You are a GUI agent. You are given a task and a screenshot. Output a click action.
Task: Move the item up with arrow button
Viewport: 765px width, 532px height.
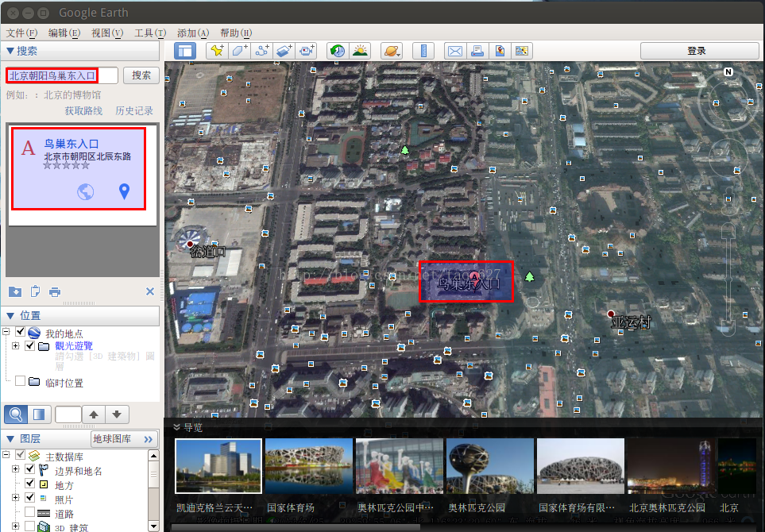point(94,414)
